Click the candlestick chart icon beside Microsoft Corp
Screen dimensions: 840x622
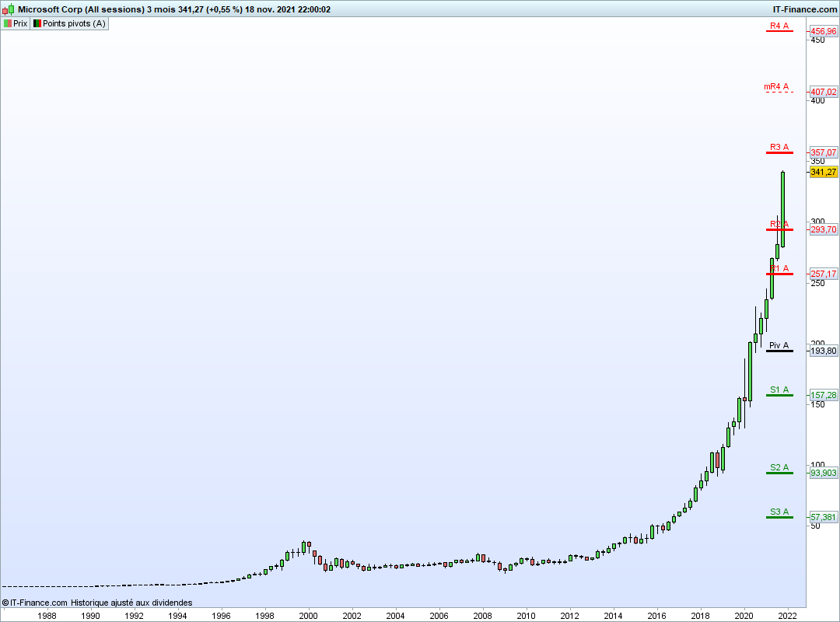coord(8,9)
